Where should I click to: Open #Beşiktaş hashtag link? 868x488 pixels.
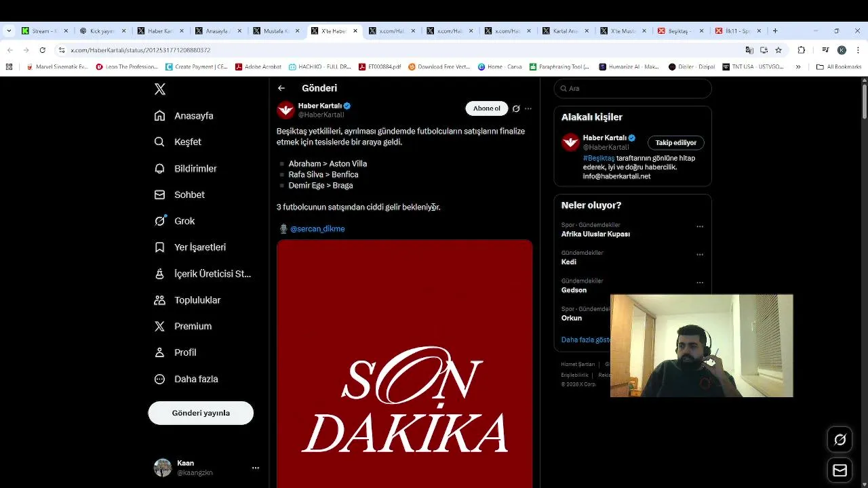pyautogui.click(x=599, y=158)
